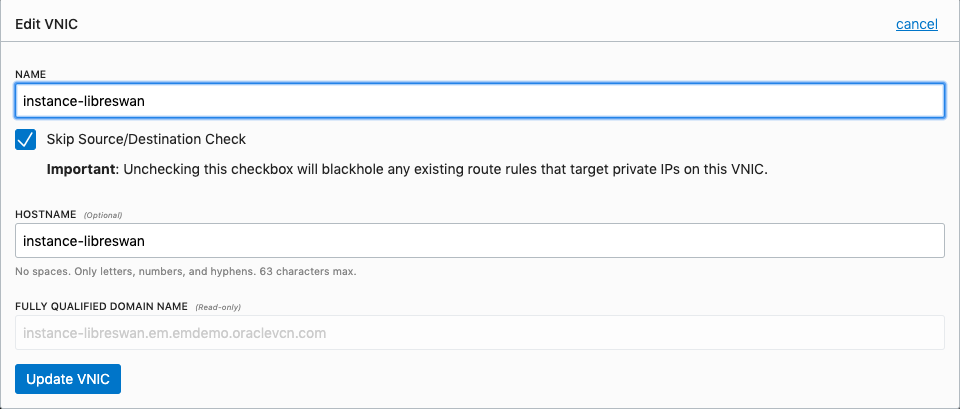The width and height of the screenshot is (960, 409).
Task: Focus the Hostname input field
Action: click(480, 240)
